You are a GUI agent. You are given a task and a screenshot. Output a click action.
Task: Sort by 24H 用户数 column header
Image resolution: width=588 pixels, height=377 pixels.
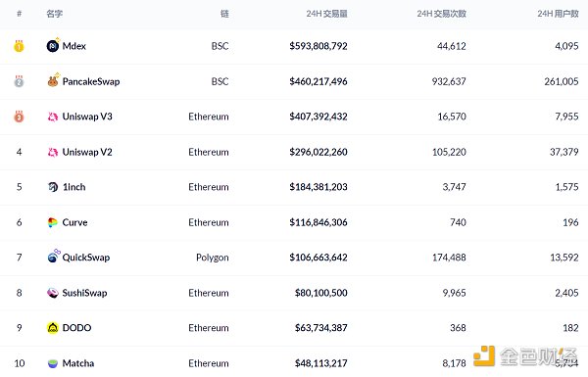[x=558, y=14]
